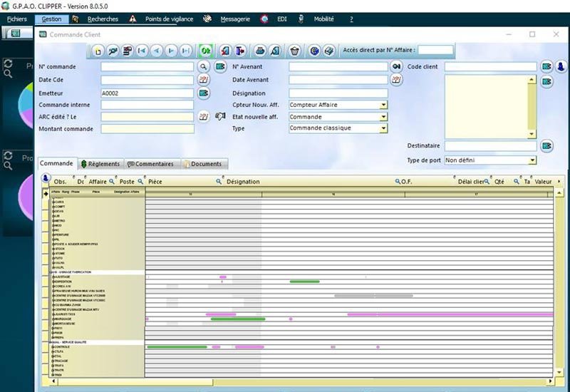Click the Emetteur field containing A0002
The width and height of the screenshot is (570, 392).
click(x=147, y=93)
